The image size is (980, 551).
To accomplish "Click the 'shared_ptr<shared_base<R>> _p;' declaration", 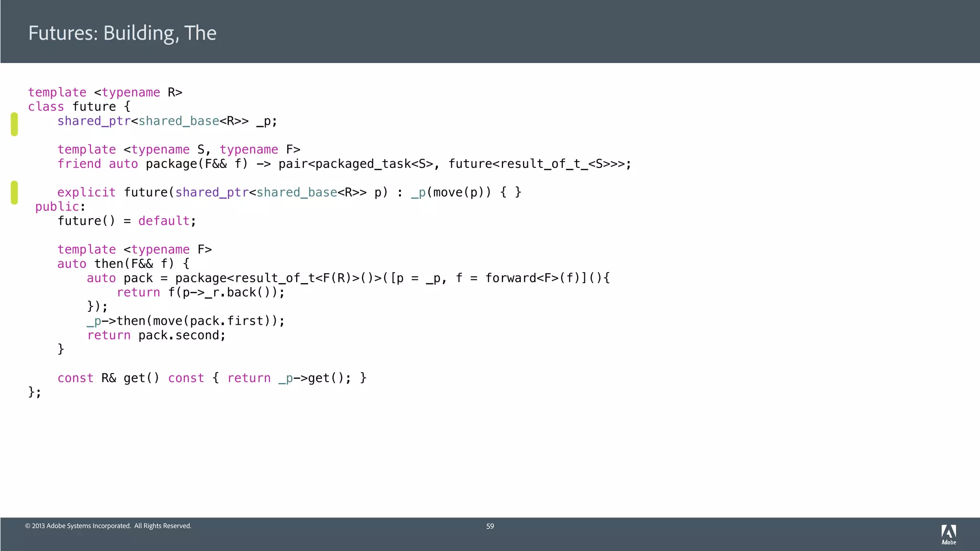I will [x=167, y=121].
